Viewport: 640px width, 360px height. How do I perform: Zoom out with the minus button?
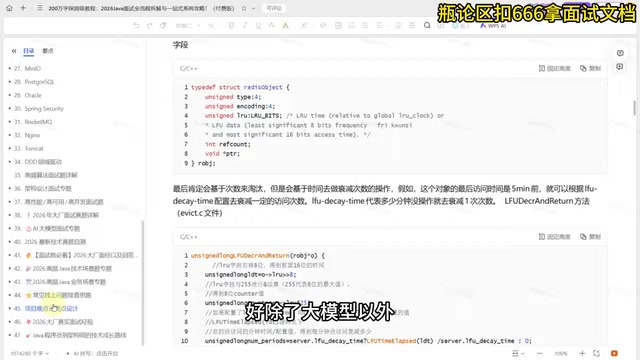(540, 353)
